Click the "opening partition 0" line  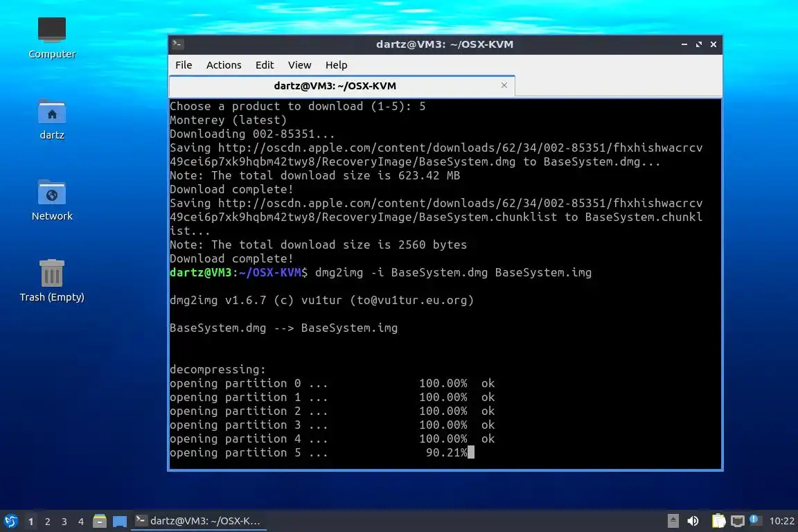click(332, 383)
